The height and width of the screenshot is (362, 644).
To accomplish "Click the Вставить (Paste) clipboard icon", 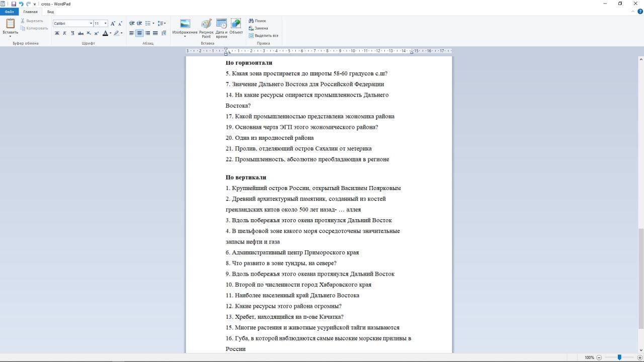I will pyautogui.click(x=10, y=24).
